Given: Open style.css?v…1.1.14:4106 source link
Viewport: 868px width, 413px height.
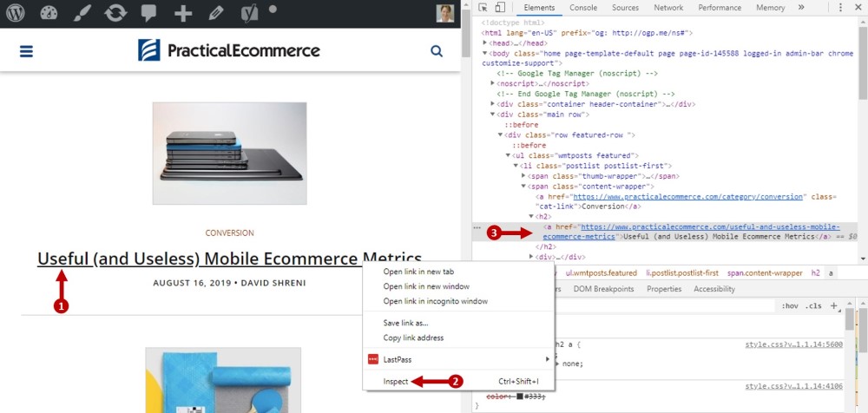Looking at the screenshot, I should tap(794, 386).
